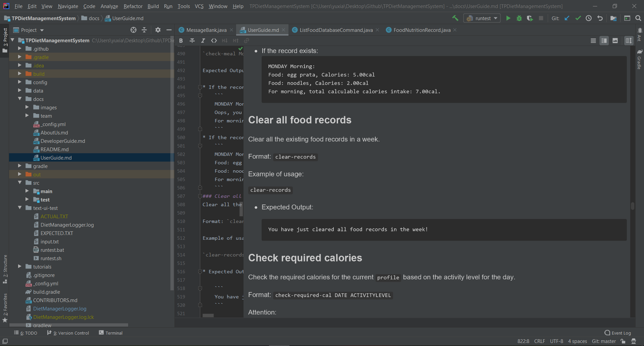Expand the images folder
This screenshot has height=346, width=644.
(27, 107)
